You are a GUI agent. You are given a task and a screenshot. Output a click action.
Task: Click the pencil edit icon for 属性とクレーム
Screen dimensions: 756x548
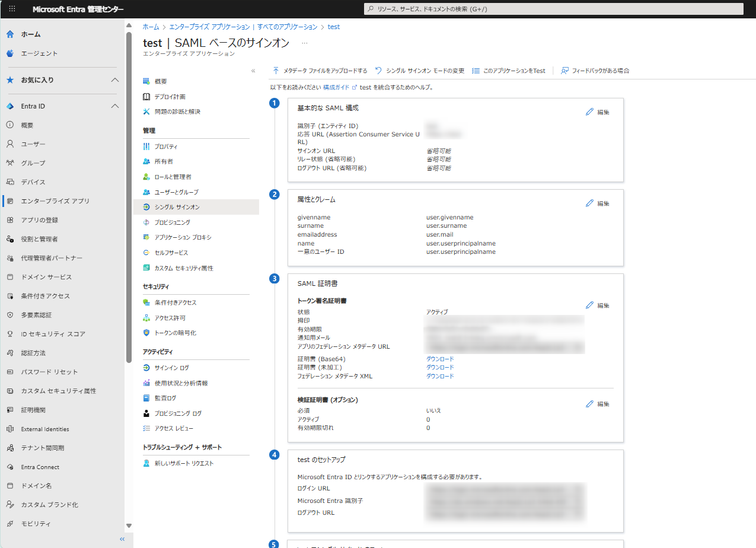tap(589, 203)
